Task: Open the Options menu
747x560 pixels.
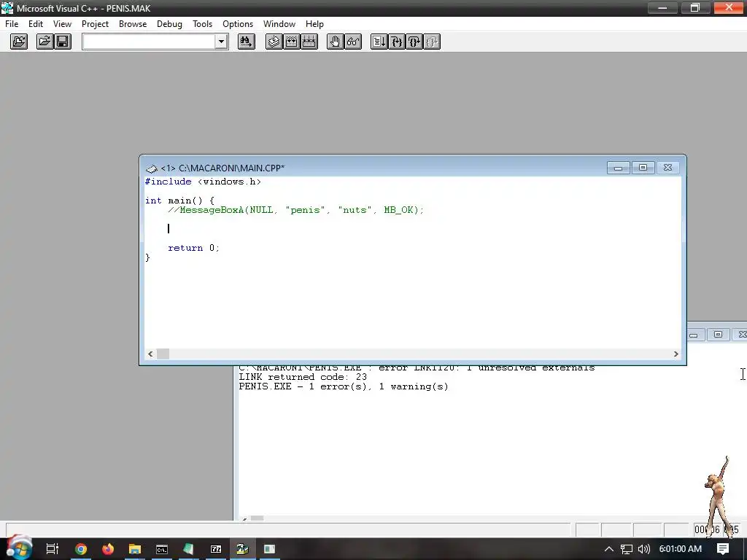Action: point(238,24)
